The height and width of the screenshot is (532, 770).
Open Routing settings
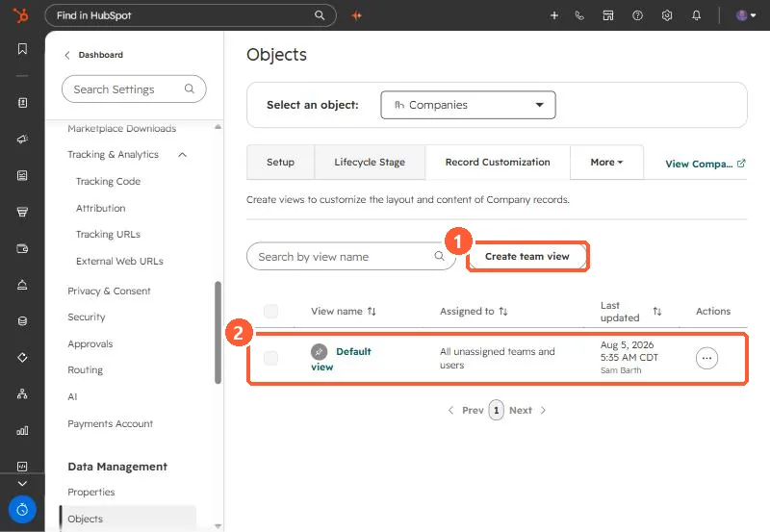[85, 370]
